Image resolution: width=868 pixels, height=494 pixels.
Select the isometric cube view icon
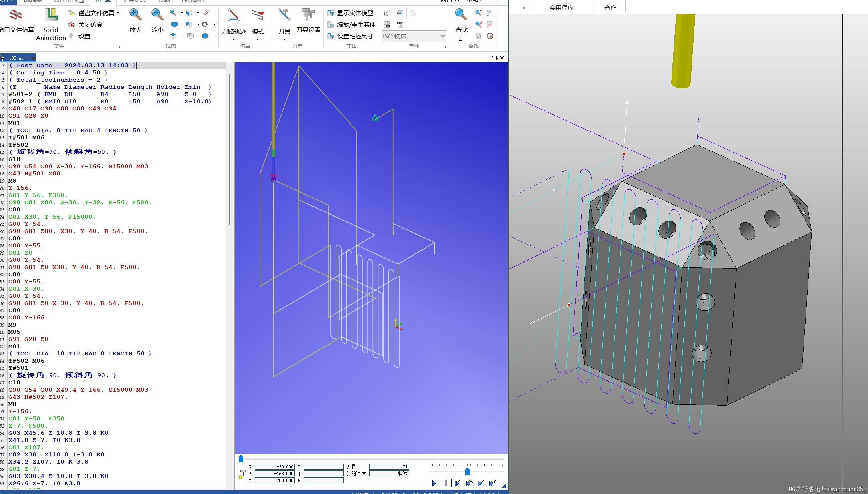(x=189, y=13)
